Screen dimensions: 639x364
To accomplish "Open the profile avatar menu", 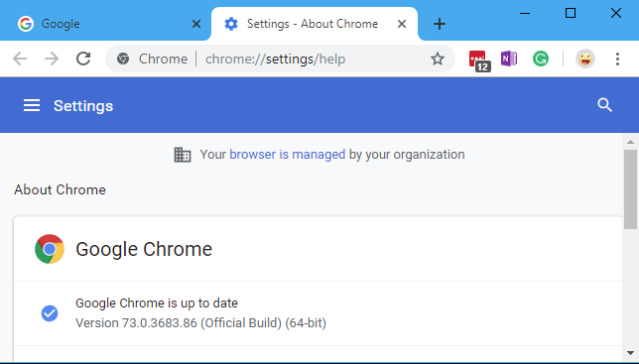I will pyautogui.click(x=585, y=60).
